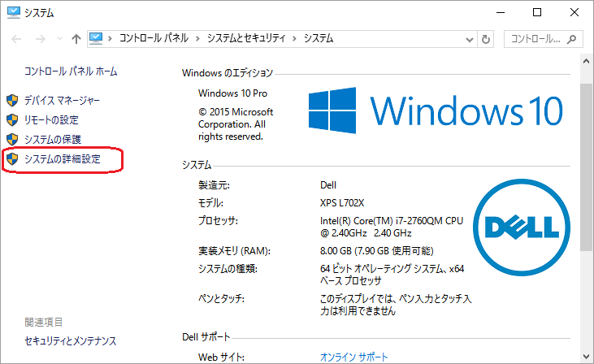Refresh the page with refresh icon
This screenshot has width=594, height=364.
[x=486, y=39]
